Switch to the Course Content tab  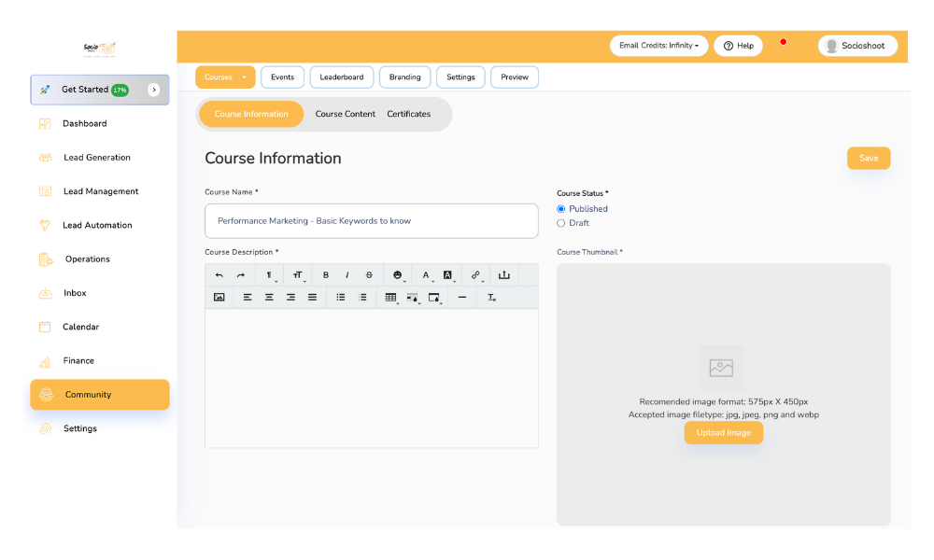coord(345,114)
